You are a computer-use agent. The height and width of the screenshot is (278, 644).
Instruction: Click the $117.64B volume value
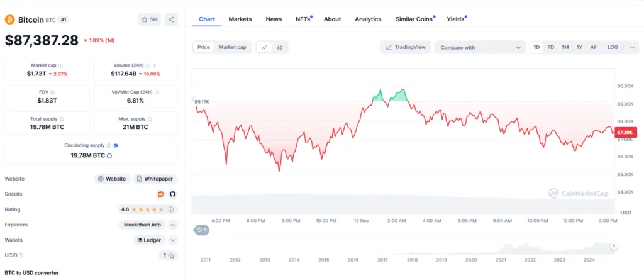pos(124,74)
